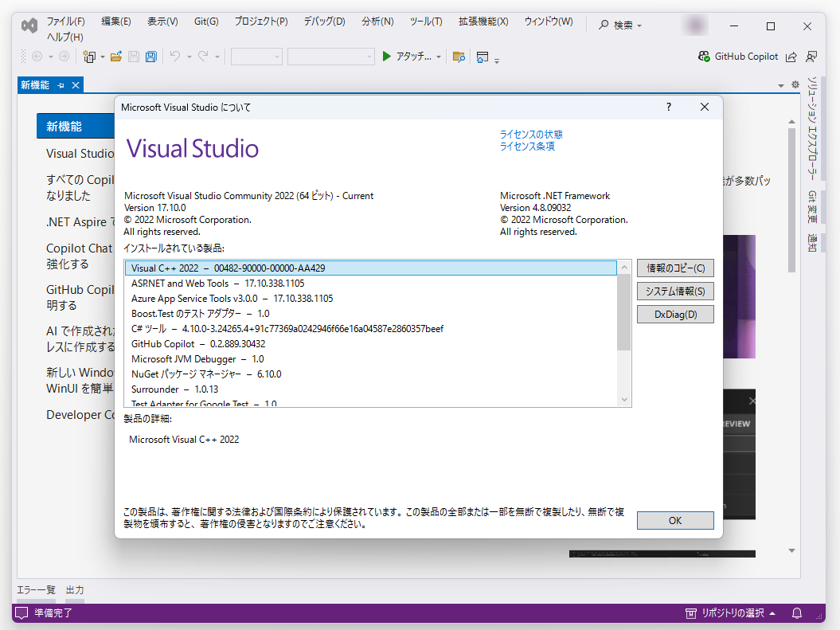Click the gear icon above the sidebar
The width and height of the screenshot is (840, 630).
(795, 84)
